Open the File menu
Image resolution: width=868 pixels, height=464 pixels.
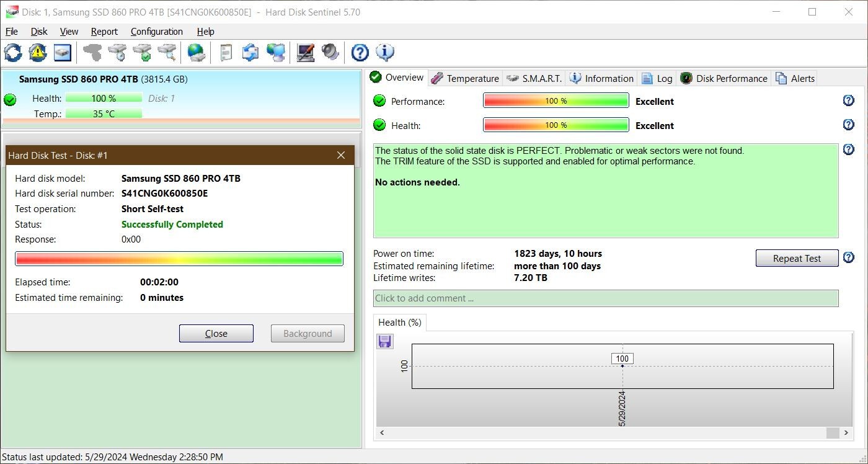(x=11, y=32)
